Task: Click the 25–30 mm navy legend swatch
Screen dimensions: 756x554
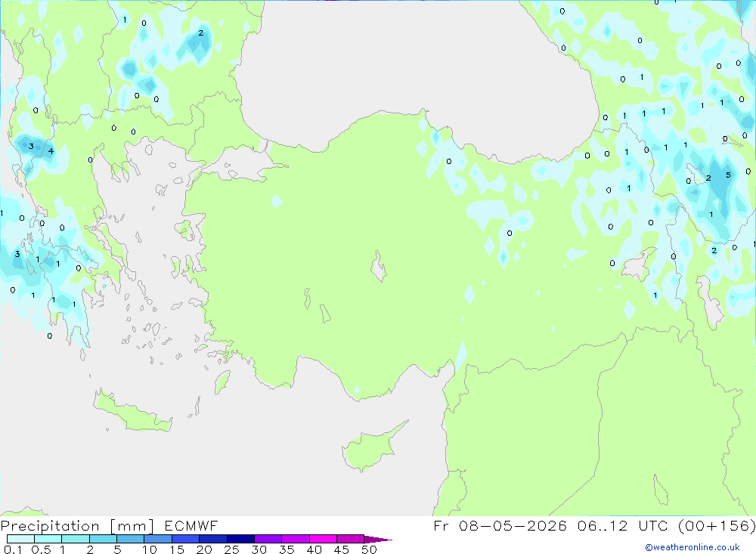Action: pos(240,539)
